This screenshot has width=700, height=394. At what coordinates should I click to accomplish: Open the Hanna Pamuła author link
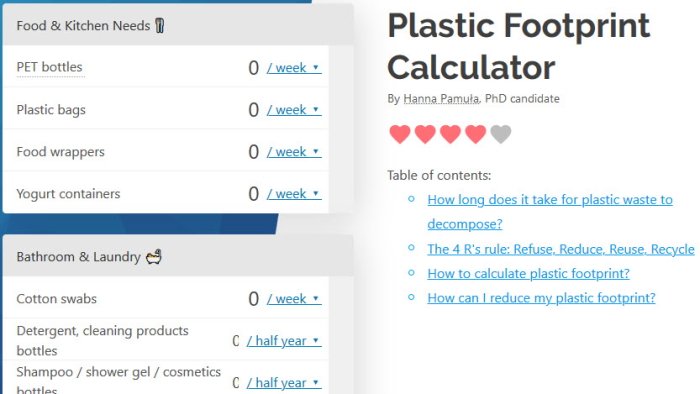click(441, 99)
